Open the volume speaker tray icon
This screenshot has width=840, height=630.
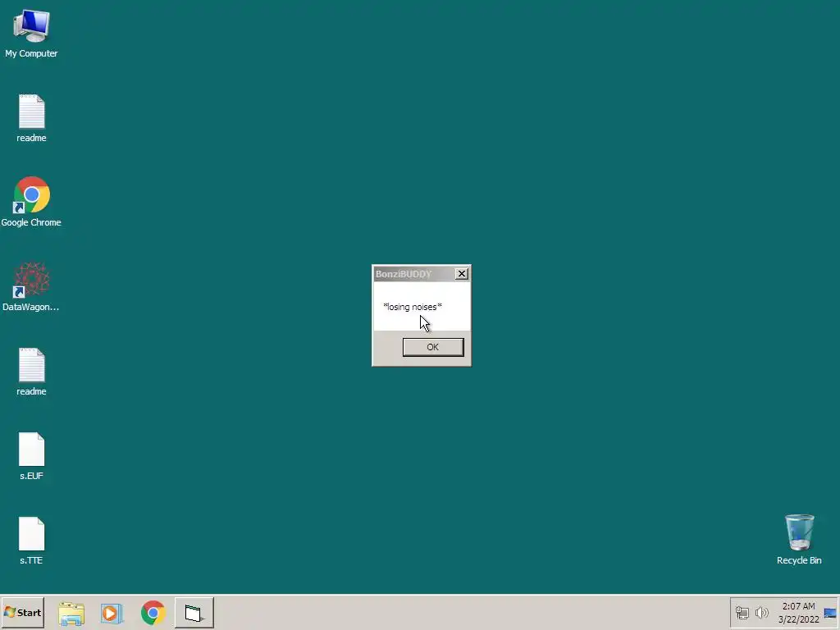click(x=761, y=612)
